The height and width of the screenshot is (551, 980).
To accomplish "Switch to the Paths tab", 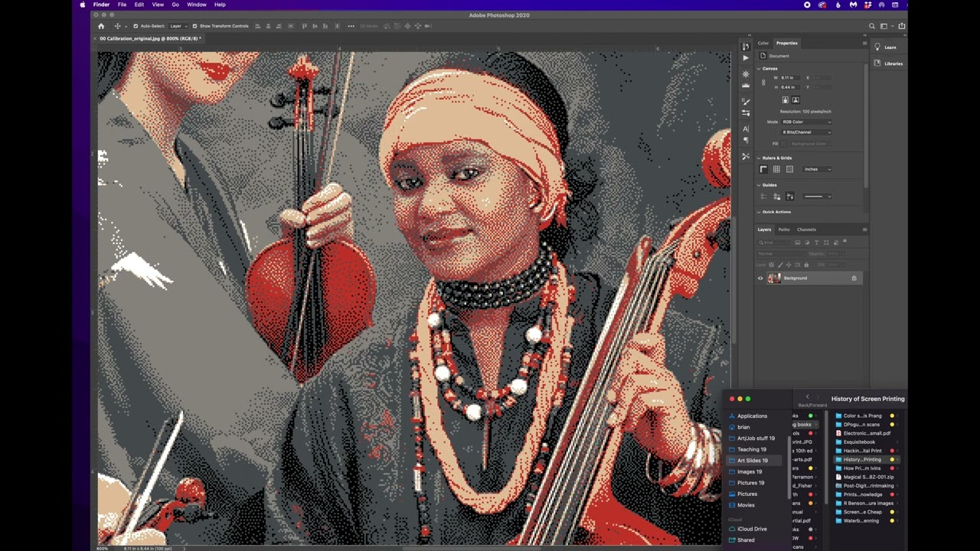I will click(784, 230).
